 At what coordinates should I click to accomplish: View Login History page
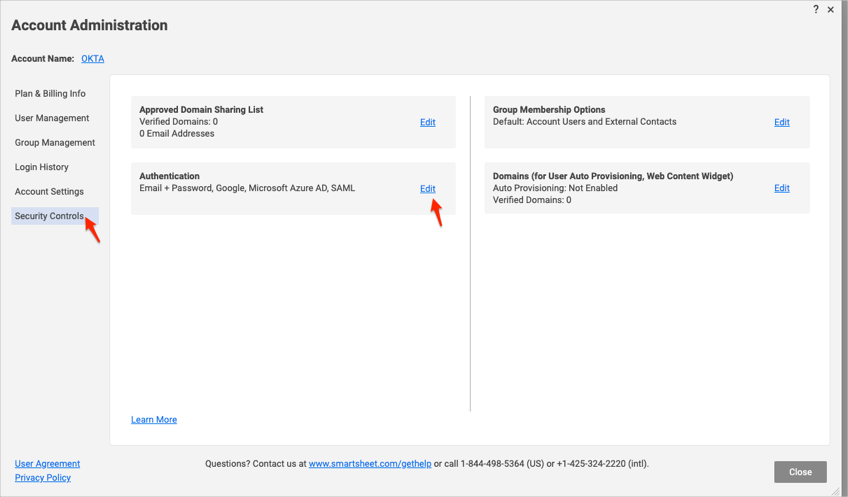(x=42, y=167)
